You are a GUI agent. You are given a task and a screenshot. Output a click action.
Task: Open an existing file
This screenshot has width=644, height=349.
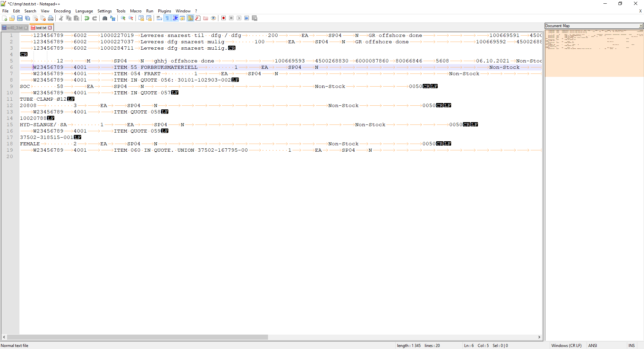click(x=12, y=18)
